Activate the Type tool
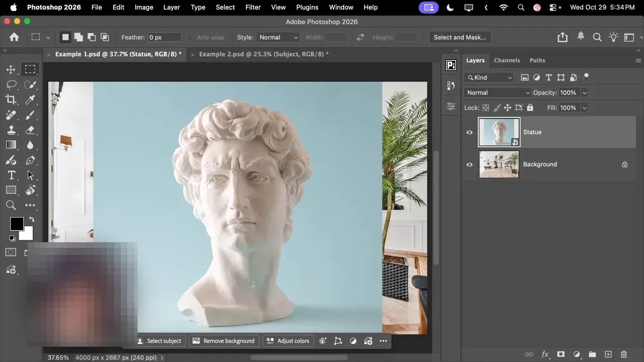Image resolution: width=644 pixels, height=362 pixels. click(11, 175)
